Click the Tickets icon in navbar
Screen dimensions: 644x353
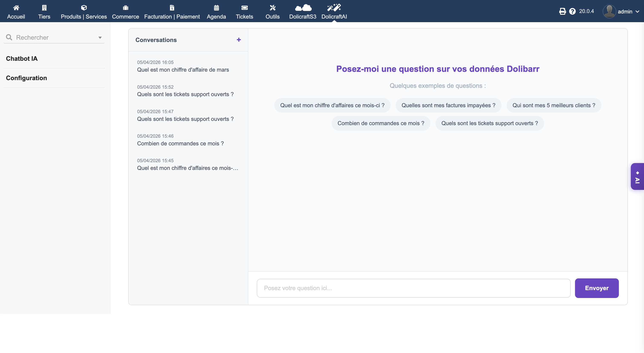[x=244, y=8]
